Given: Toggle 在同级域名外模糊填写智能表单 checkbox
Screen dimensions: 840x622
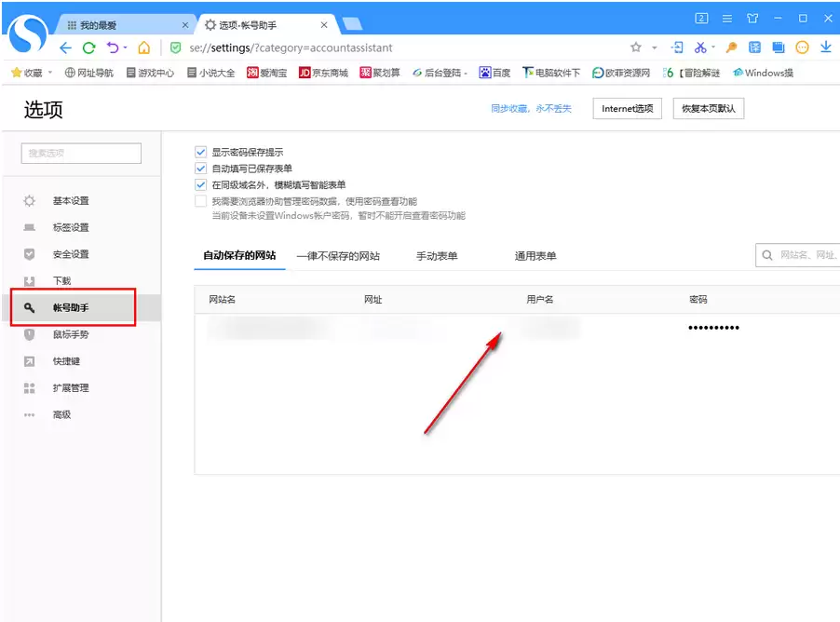Looking at the screenshot, I should (201, 185).
